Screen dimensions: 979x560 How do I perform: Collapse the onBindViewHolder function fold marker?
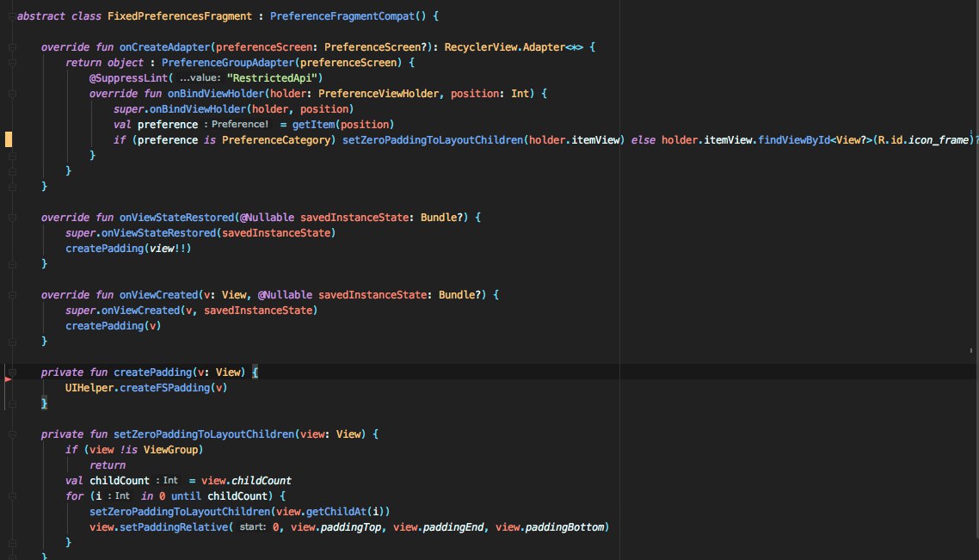(12, 94)
